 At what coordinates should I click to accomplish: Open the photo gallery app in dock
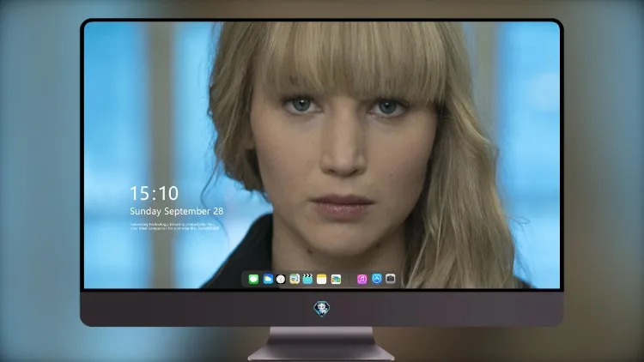pos(336,279)
